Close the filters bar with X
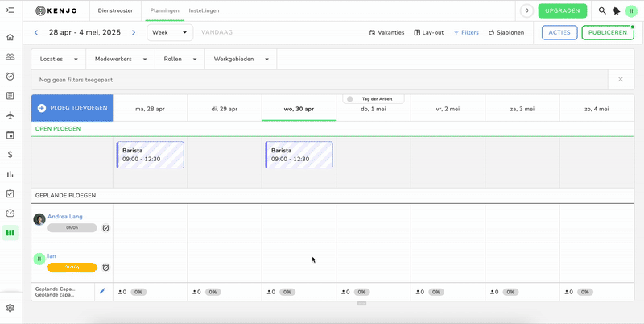Image resolution: width=644 pixels, height=324 pixels. [621, 79]
